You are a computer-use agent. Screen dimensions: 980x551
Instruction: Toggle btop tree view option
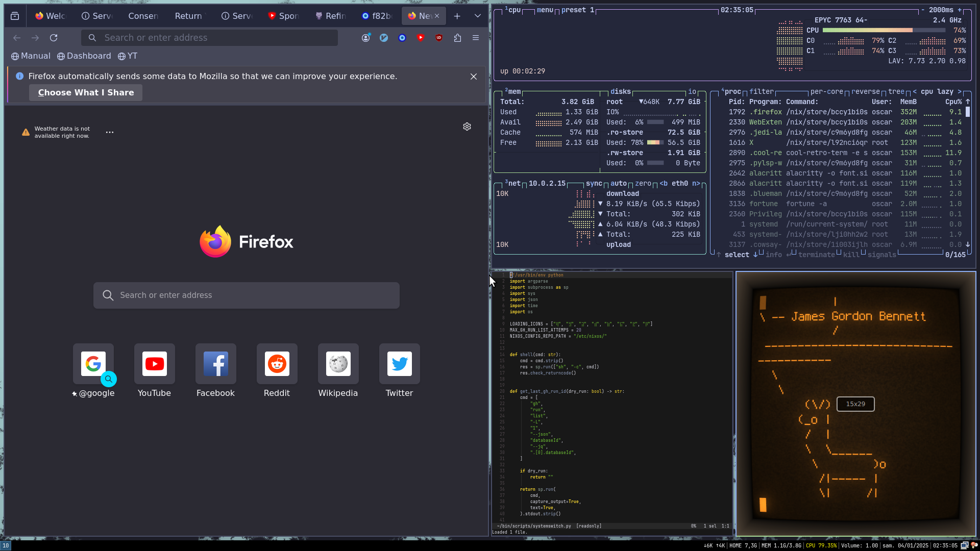click(x=896, y=92)
